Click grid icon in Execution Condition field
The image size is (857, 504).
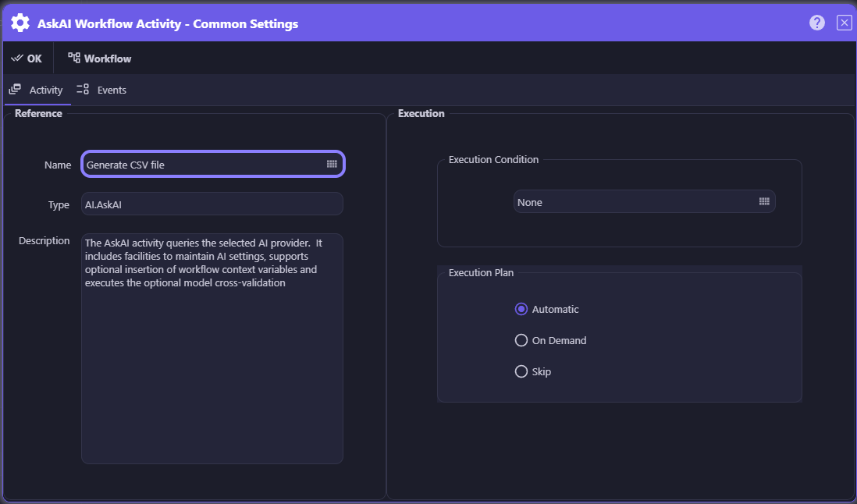point(764,201)
